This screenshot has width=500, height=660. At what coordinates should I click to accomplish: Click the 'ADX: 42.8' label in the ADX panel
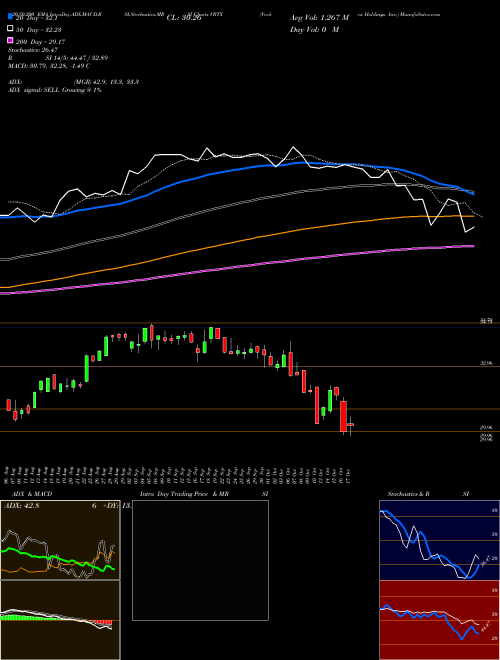[x=21, y=506]
